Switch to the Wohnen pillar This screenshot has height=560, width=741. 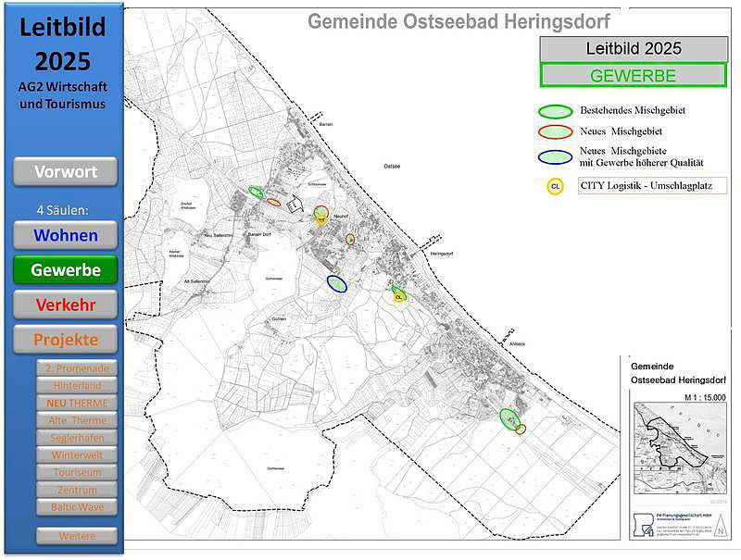pos(65,235)
